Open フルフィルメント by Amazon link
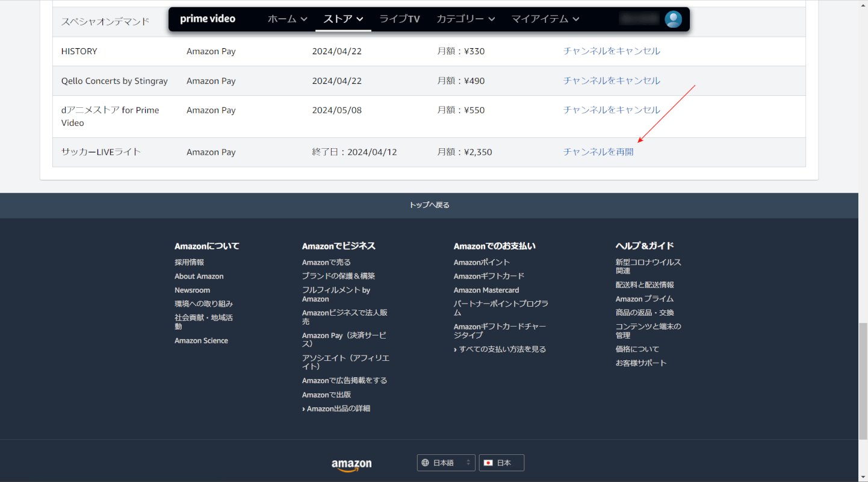 click(336, 295)
